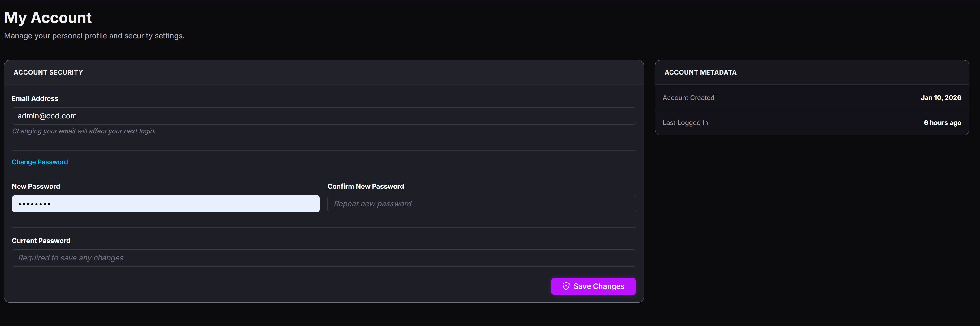The image size is (980, 326).
Task: Click the New Password label
Action: point(36,186)
